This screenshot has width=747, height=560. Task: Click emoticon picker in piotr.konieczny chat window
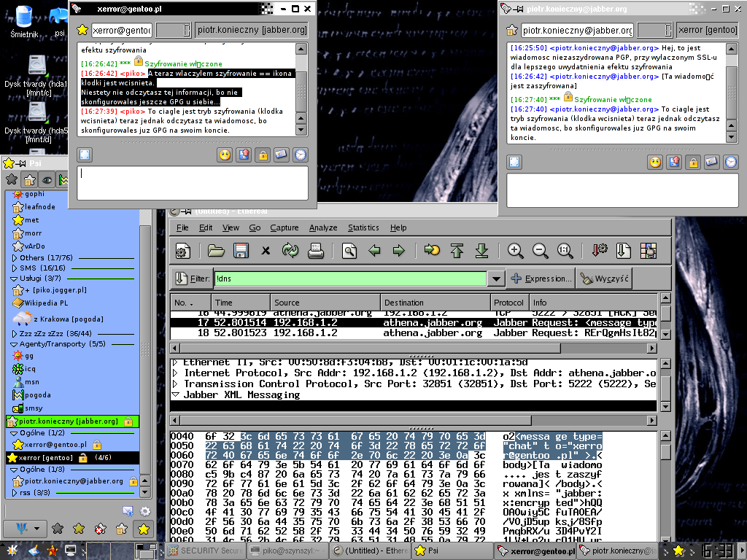click(656, 163)
